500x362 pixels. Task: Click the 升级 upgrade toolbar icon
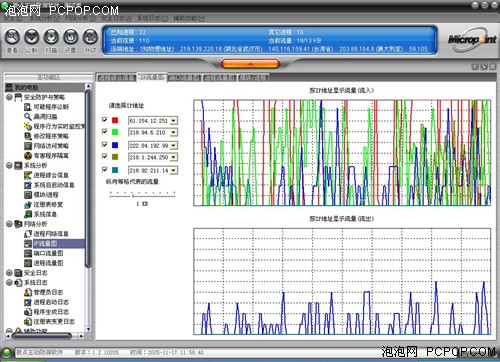[x=90, y=37]
